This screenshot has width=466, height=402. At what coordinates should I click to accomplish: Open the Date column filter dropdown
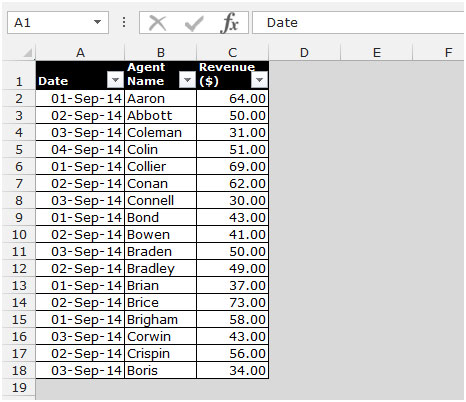pyautogui.click(x=115, y=80)
